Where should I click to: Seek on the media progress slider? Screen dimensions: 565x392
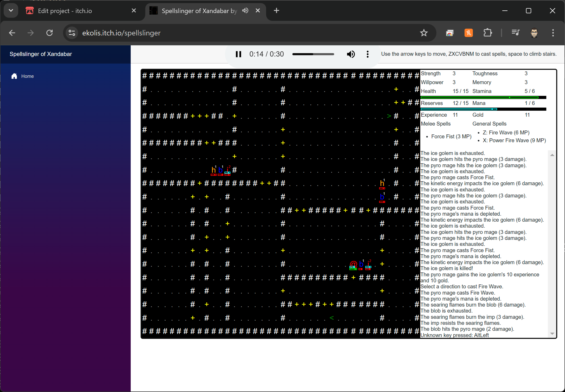pyautogui.click(x=313, y=54)
